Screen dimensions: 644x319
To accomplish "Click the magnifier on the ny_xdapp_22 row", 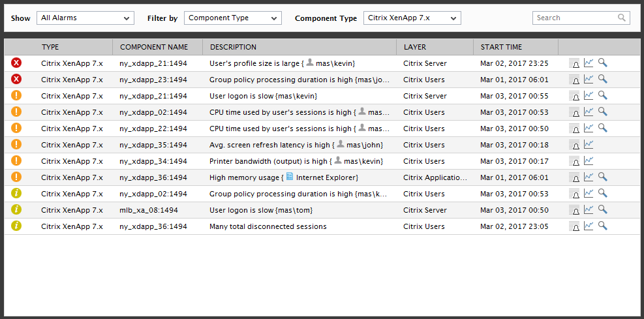I will point(602,128).
